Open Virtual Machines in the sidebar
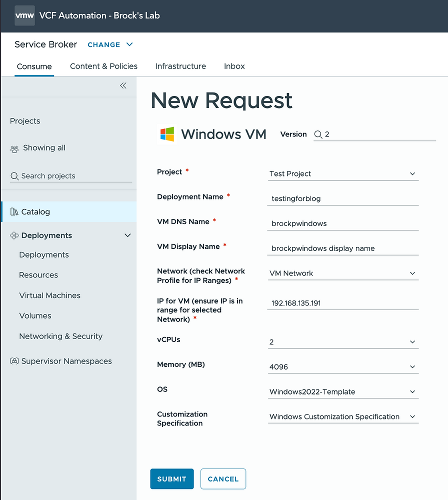The image size is (448, 500). (x=49, y=295)
